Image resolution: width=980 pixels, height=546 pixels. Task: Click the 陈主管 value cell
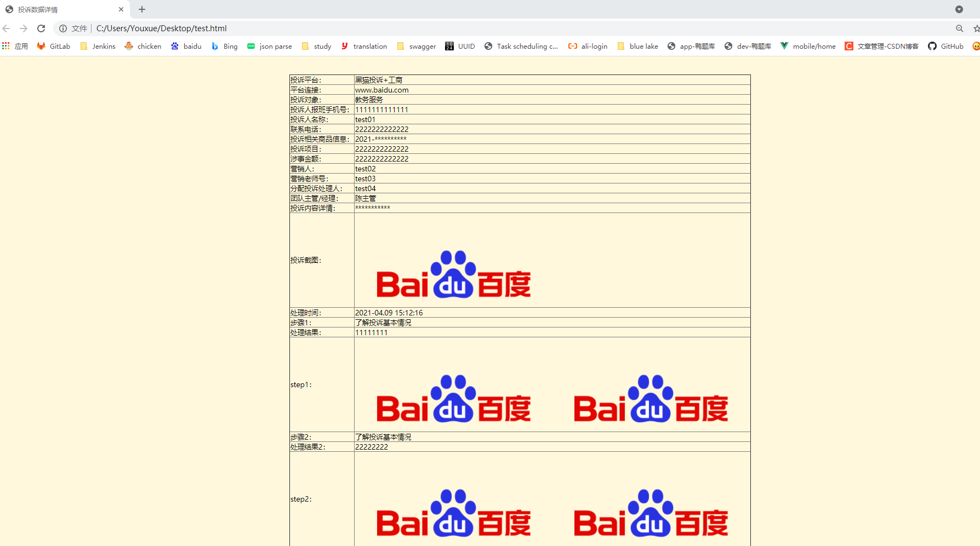point(552,198)
